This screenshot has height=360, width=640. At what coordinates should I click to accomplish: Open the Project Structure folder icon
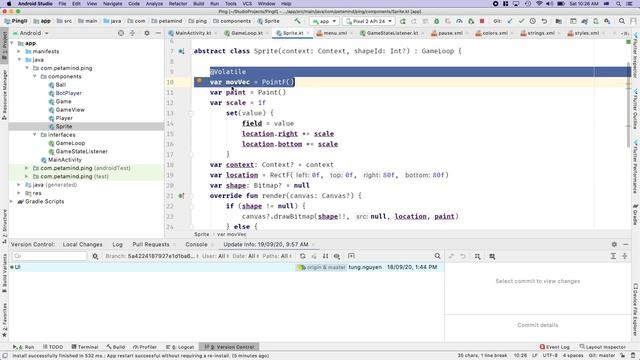(x=558, y=21)
